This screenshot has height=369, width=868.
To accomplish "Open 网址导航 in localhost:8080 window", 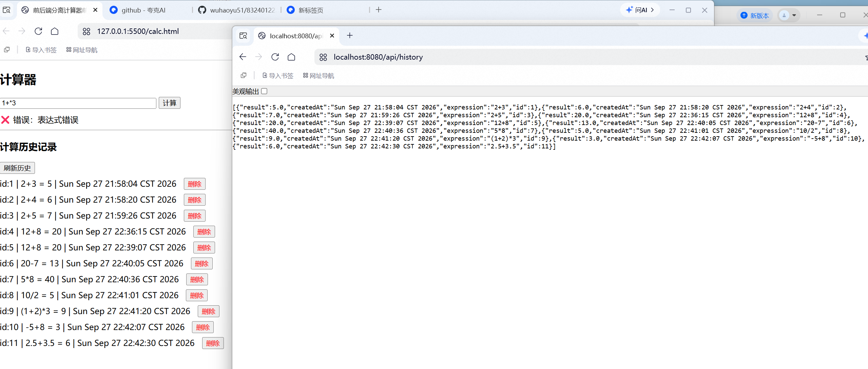I will coord(319,76).
